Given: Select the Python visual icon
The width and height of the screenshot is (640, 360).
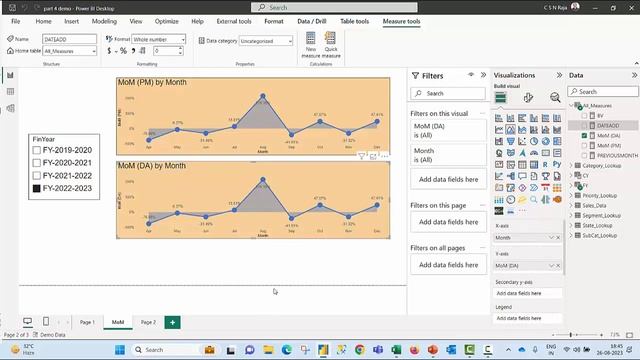Looking at the screenshot, I should click(557, 164).
